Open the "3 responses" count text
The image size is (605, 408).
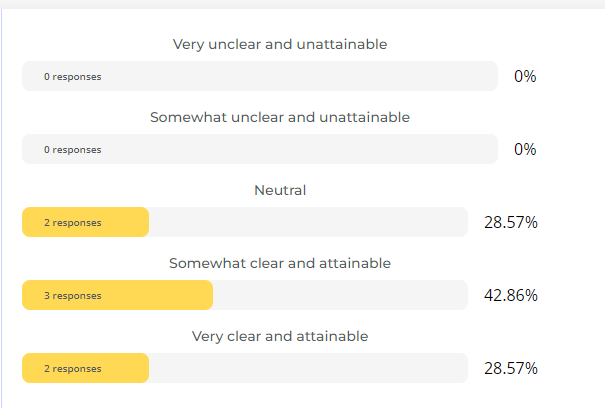click(x=72, y=296)
